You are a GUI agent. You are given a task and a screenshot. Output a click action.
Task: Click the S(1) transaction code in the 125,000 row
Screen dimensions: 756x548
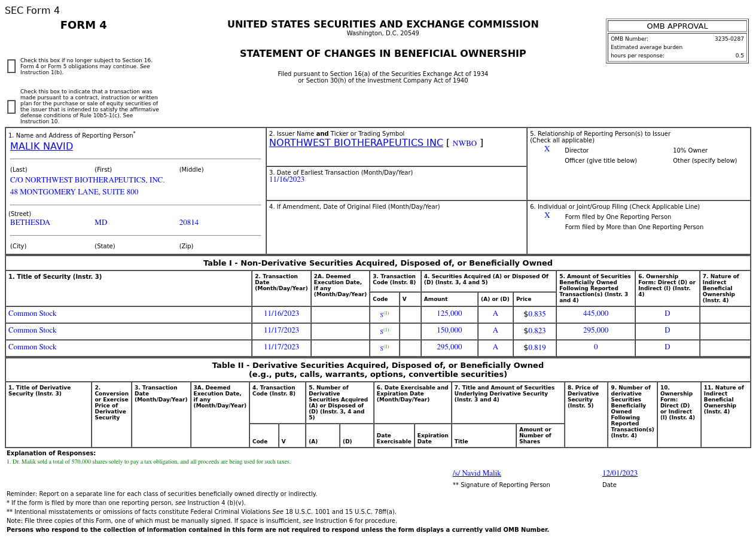[x=384, y=314]
